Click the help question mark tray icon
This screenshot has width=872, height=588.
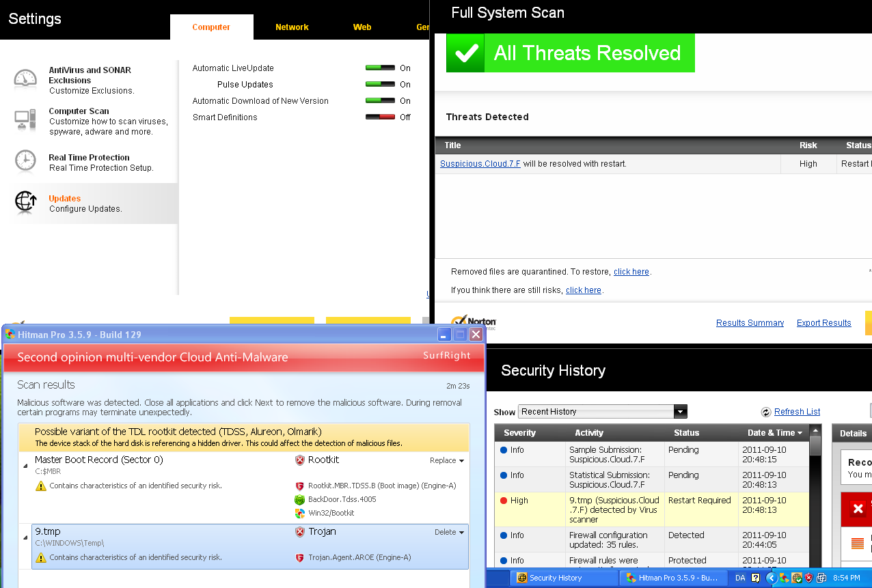[755, 578]
